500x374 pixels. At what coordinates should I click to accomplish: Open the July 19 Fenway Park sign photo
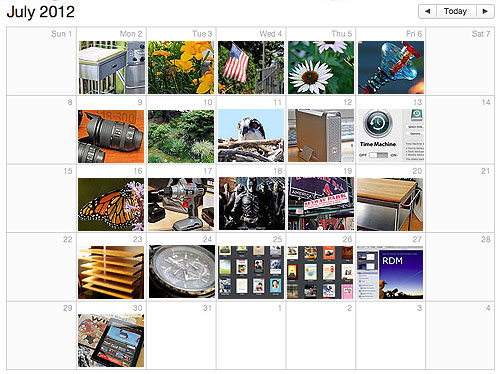point(321,204)
